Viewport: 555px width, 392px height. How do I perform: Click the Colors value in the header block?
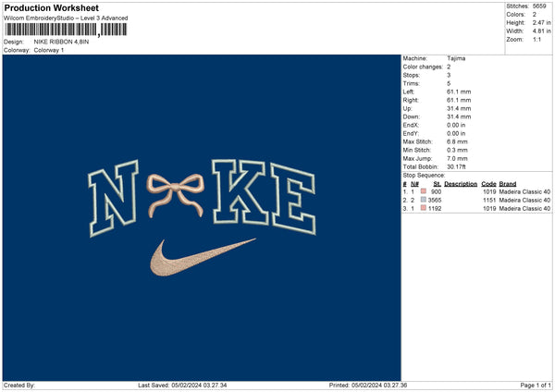click(x=534, y=15)
